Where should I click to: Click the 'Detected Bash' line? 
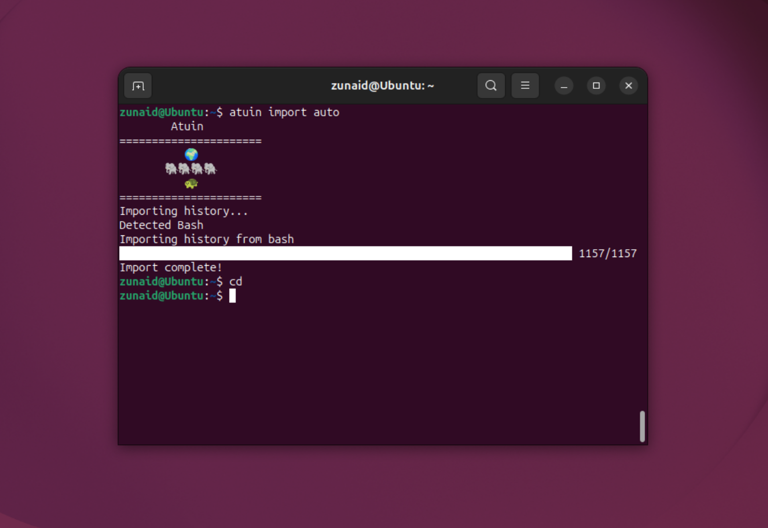click(x=161, y=225)
